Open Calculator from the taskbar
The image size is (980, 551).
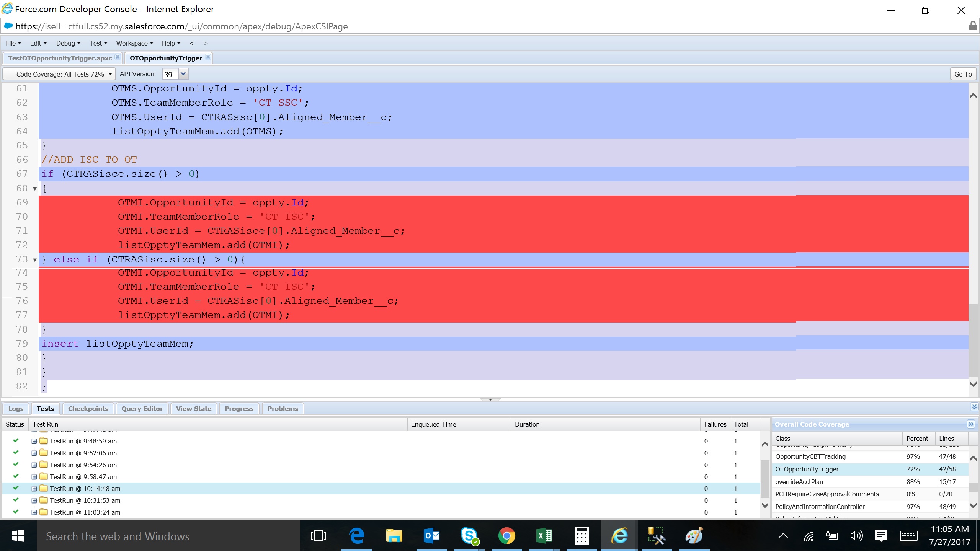pyautogui.click(x=581, y=536)
